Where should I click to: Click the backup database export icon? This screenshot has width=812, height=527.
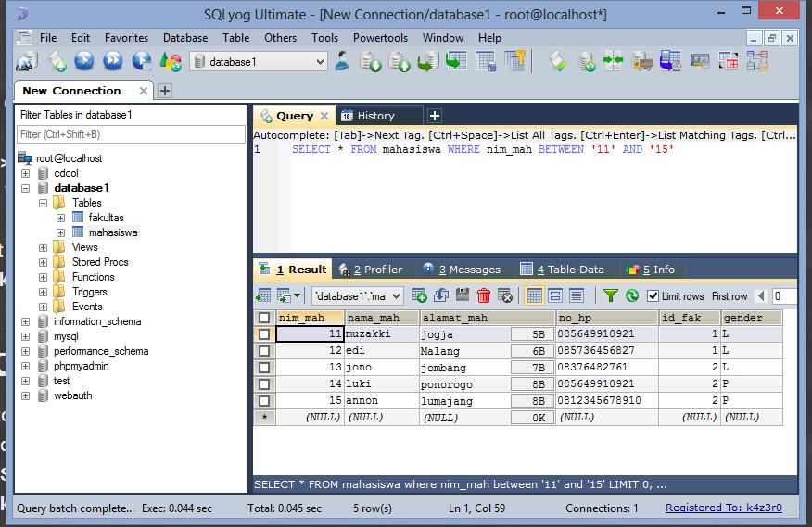click(400, 61)
